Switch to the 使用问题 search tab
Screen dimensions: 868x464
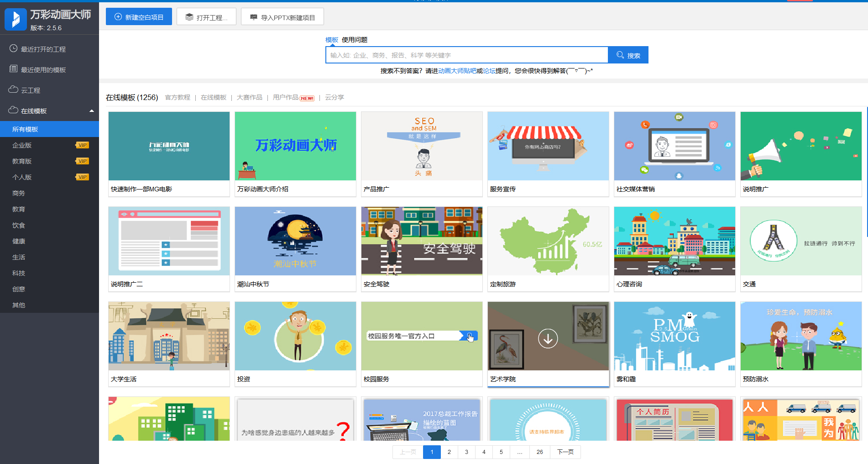click(x=355, y=40)
